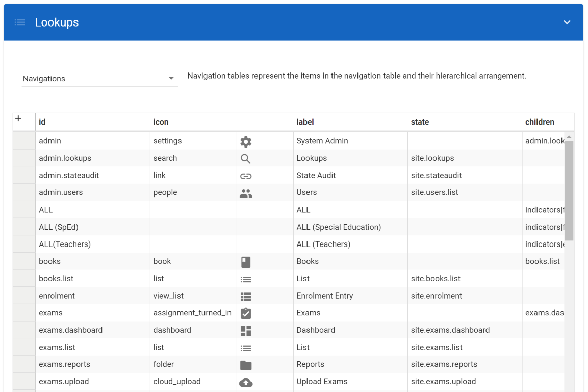Sort by the id column header

(x=42, y=122)
